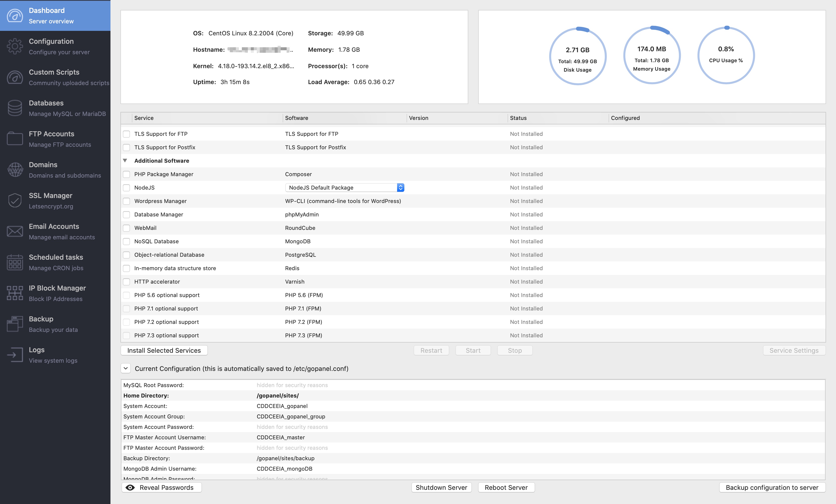The height and width of the screenshot is (504, 836).
Task: Collapse the Current Configuration section chevron
Action: [126, 368]
